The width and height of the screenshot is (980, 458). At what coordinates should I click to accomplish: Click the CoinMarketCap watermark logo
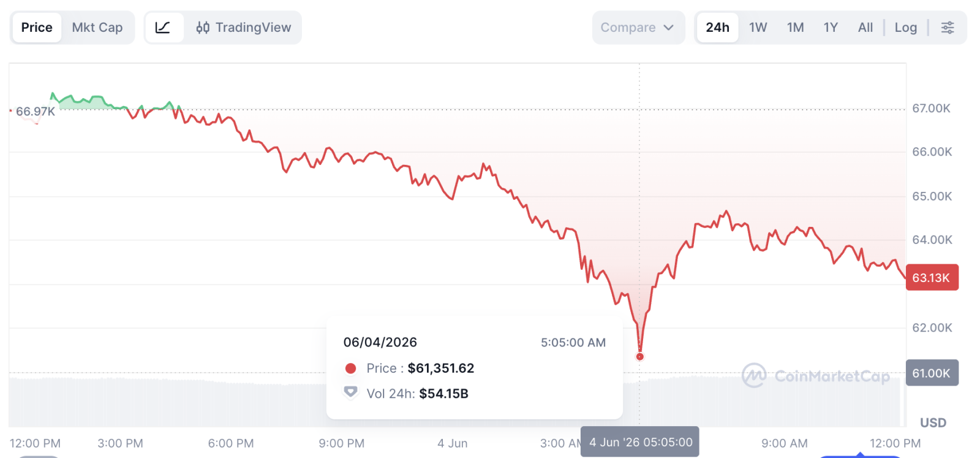(x=815, y=375)
